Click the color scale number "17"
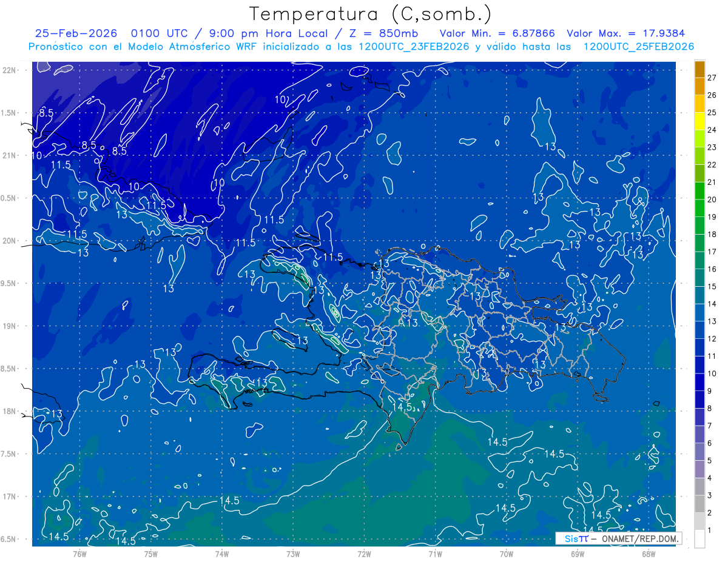The image size is (728, 562). tap(712, 252)
